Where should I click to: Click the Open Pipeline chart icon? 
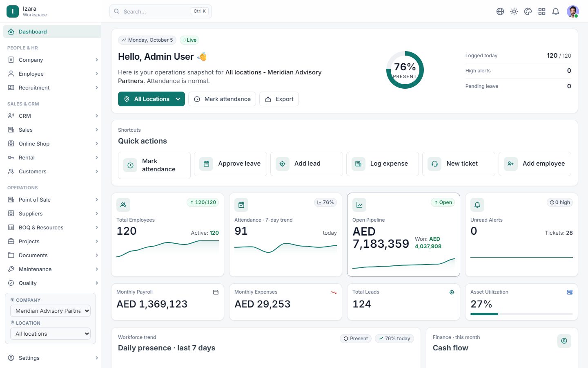click(x=359, y=205)
